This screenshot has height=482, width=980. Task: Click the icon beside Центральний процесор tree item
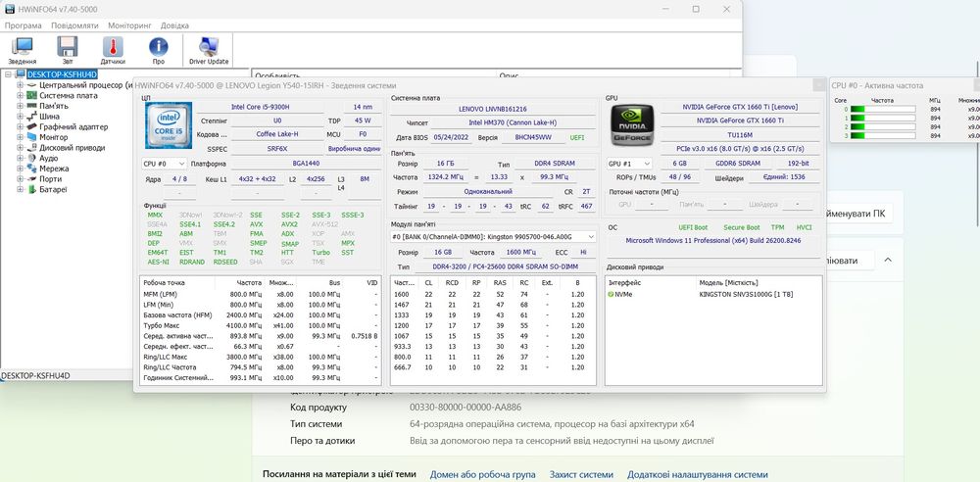(31, 85)
